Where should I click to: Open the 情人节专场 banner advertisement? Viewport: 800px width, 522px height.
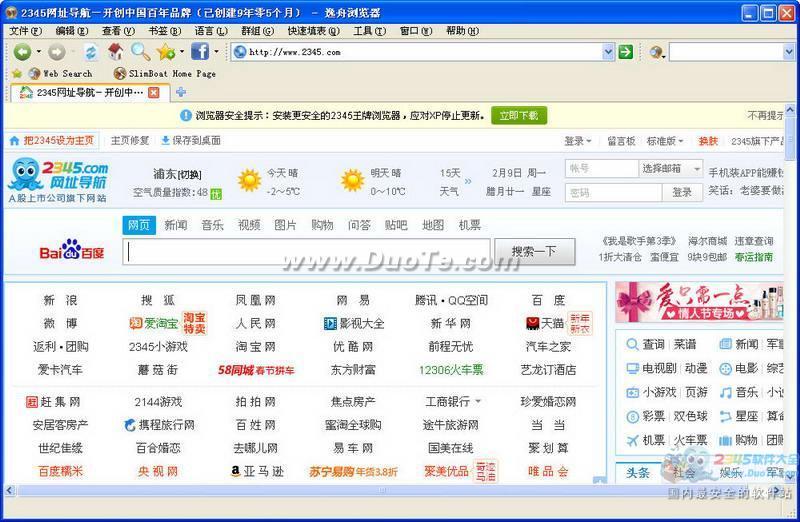(699, 302)
